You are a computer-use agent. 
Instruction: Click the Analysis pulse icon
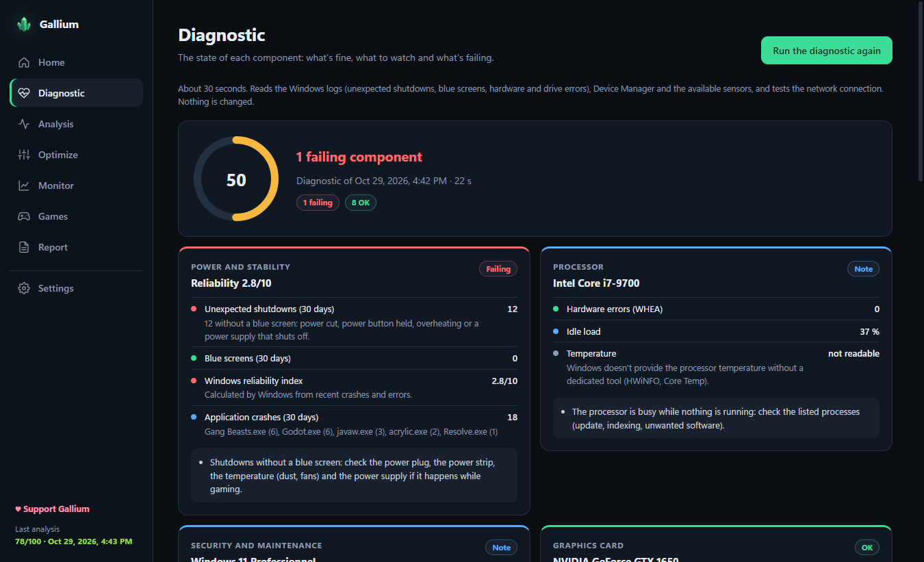click(x=24, y=124)
